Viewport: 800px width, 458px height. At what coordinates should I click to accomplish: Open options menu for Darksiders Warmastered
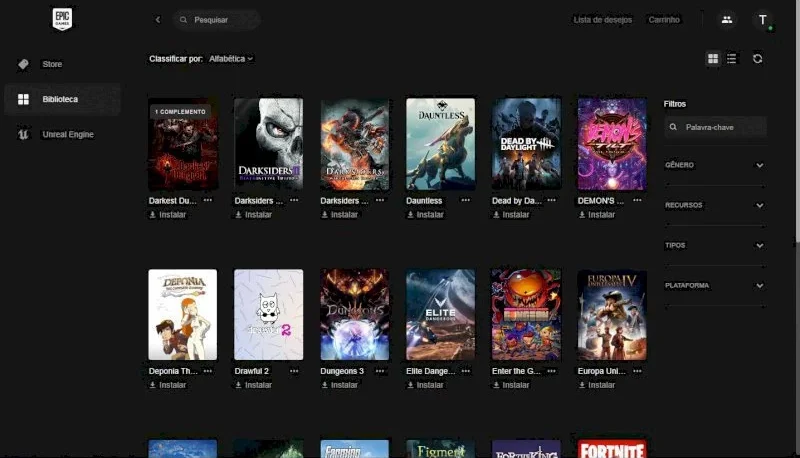pos(380,200)
